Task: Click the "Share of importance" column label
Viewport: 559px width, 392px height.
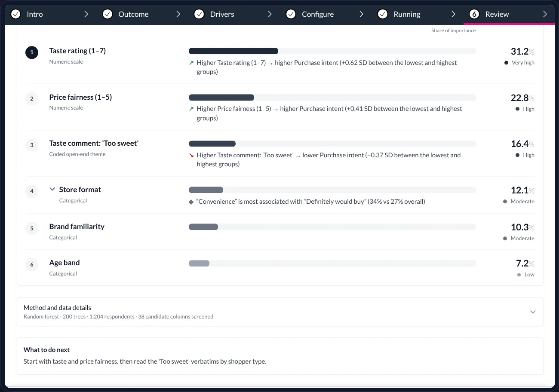Action: click(453, 31)
